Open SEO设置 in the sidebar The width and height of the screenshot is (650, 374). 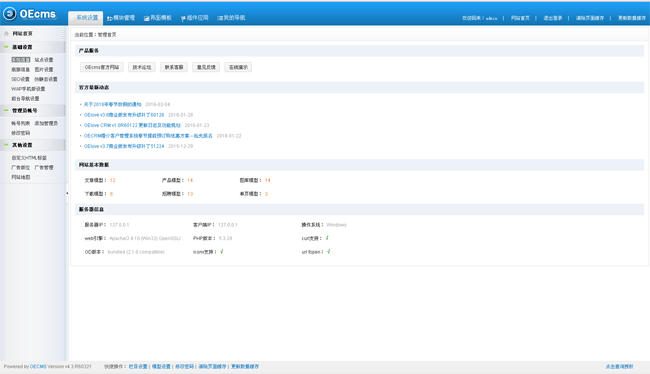[20, 79]
